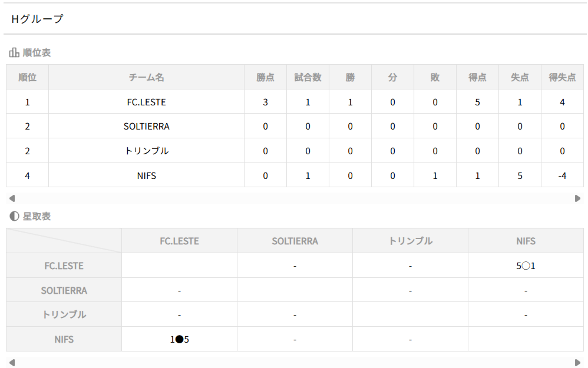Viewport: 588px width, 368px height.
Task: Select NIFS team name in standings
Action: pos(146,175)
